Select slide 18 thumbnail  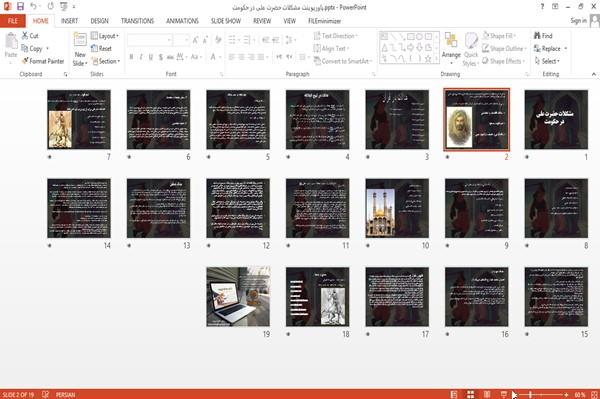[318, 297]
